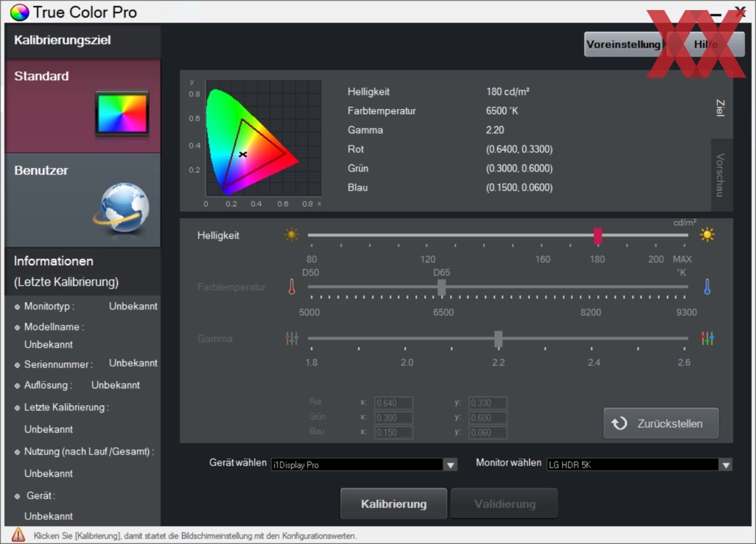This screenshot has height=544, width=756.
Task: Start calibration with the Kalibrierung button
Action: pyautogui.click(x=394, y=504)
